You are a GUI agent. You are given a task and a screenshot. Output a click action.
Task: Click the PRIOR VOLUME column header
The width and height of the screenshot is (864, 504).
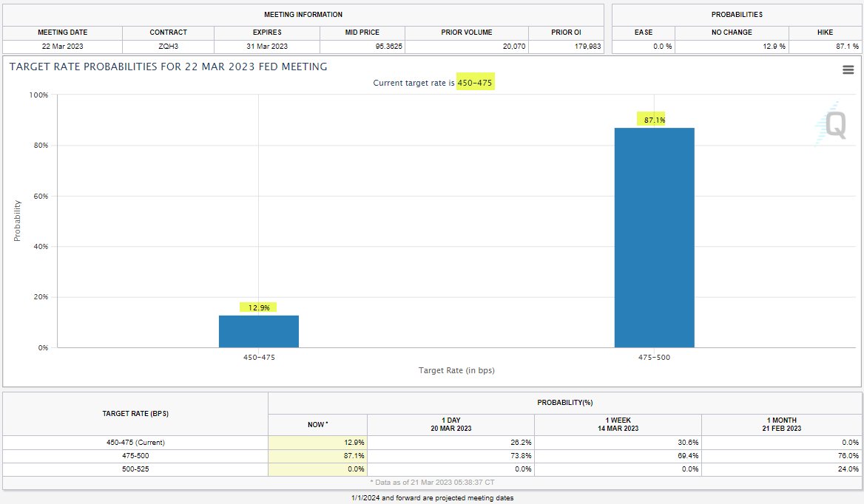[x=467, y=33]
